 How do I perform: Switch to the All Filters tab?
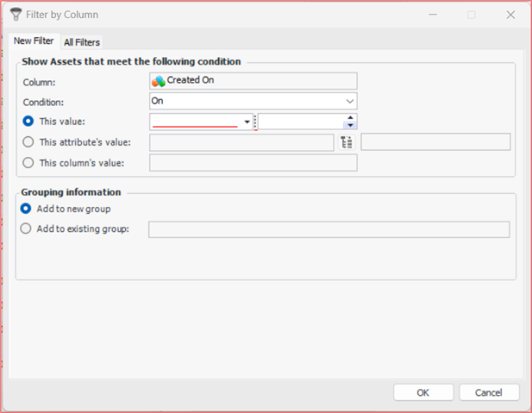tap(82, 42)
